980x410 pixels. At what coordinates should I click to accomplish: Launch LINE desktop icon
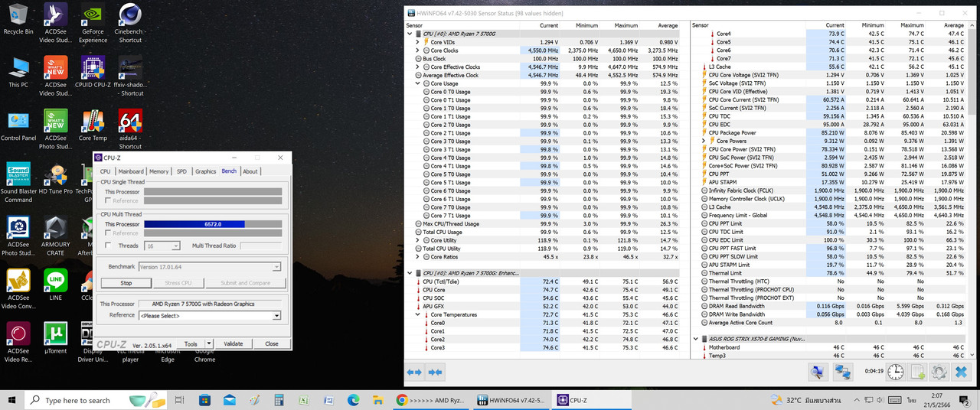[x=55, y=285]
